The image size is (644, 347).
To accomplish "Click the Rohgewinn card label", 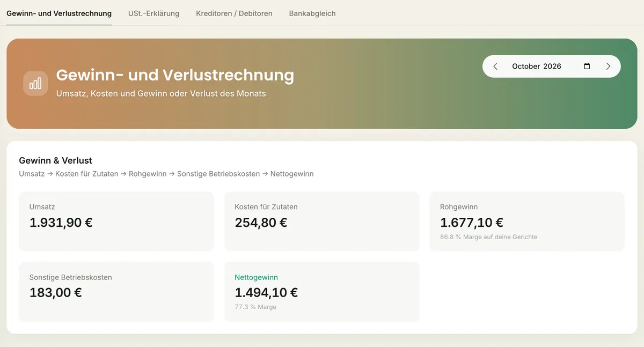I will 459,206.
